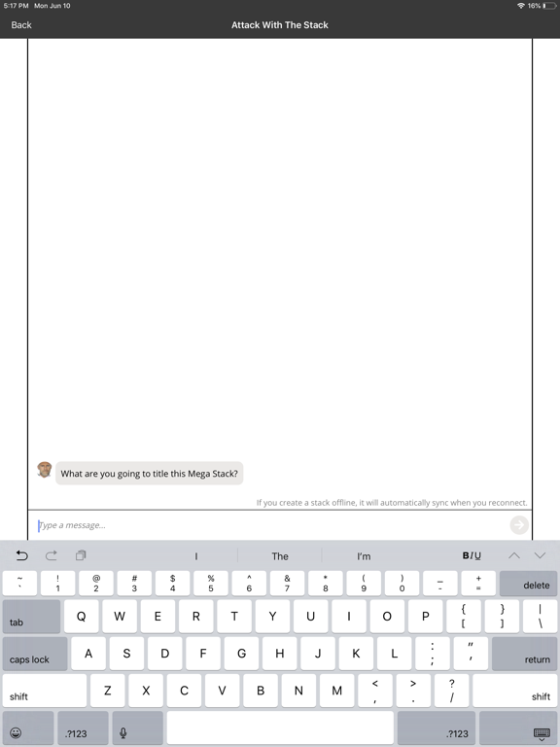The height and width of the screenshot is (747, 560).
Task: Tap the number 1 key
Action: (58, 584)
